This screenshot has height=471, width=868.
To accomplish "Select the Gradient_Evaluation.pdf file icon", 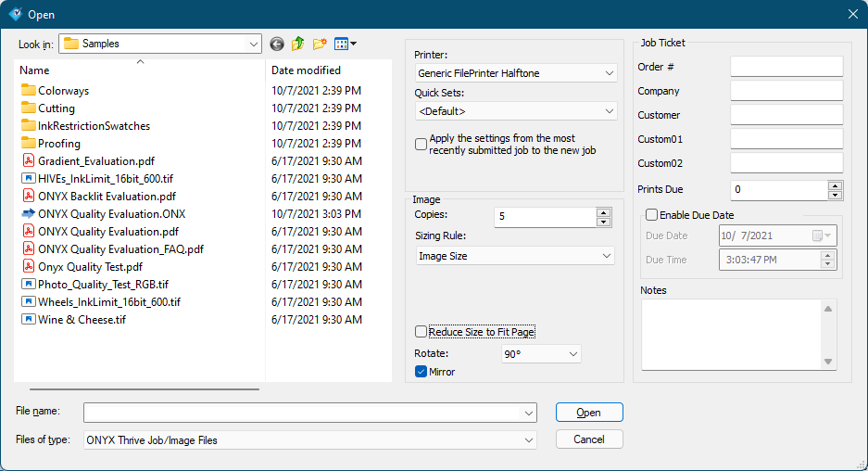I will coord(28,161).
